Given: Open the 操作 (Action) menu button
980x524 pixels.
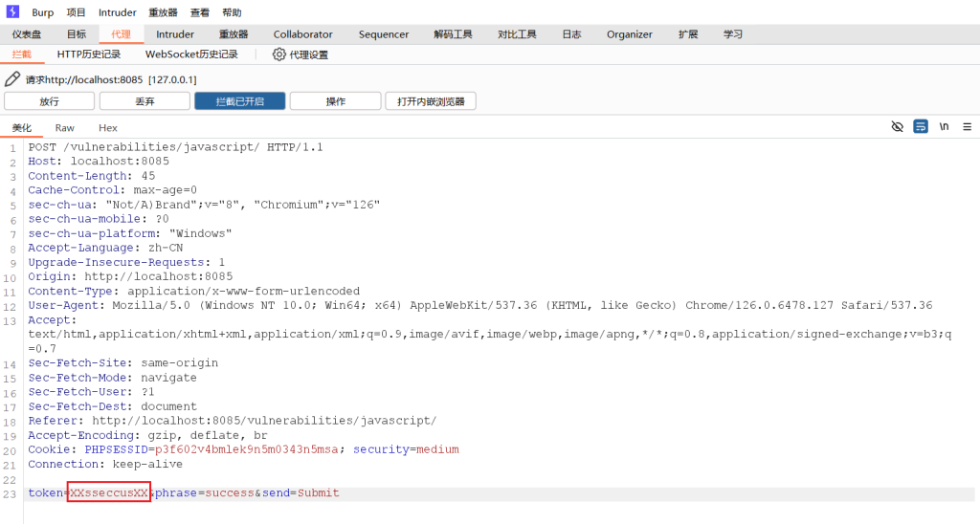Looking at the screenshot, I should tap(335, 101).
